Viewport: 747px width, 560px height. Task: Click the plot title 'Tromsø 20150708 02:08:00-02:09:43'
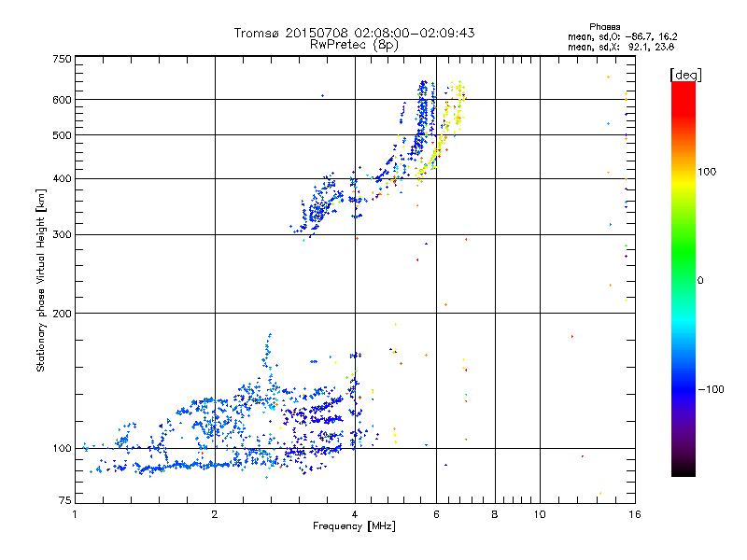coord(354,33)
